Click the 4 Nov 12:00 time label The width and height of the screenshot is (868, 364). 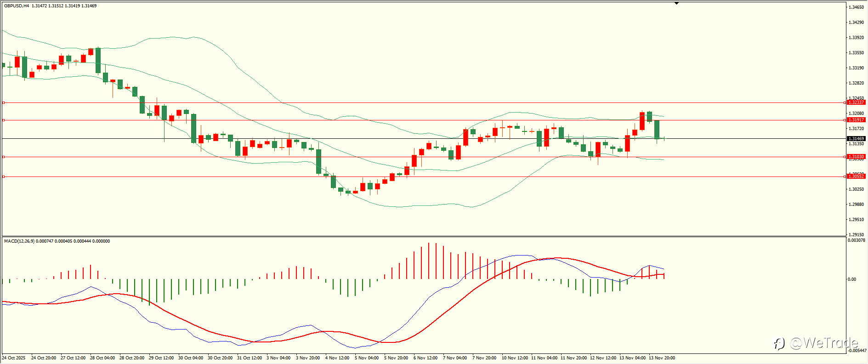(337, 358)
